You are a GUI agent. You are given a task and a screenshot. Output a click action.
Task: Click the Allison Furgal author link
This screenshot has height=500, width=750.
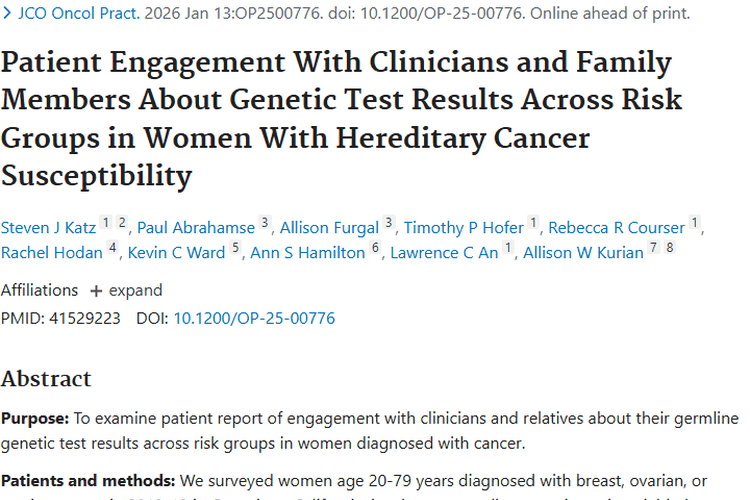click(329, 228)
